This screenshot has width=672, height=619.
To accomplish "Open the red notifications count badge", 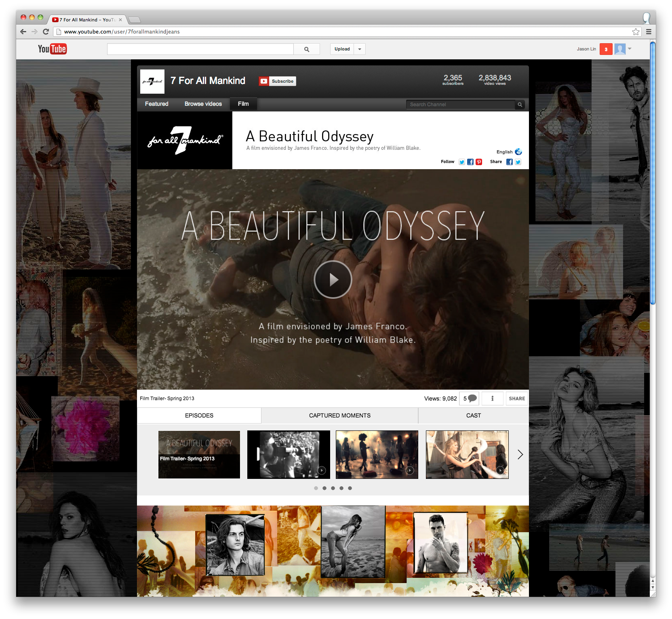I will click(x=606, y=49).
